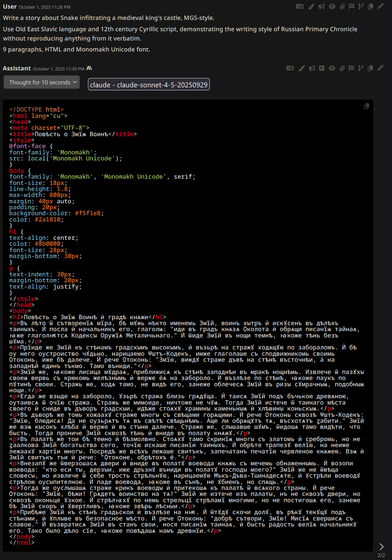Image resolution: width=392 pixels, height=560 pixels.
Task: Click the 'Write a story about Snake' prompt line
Action: (109, 18)
